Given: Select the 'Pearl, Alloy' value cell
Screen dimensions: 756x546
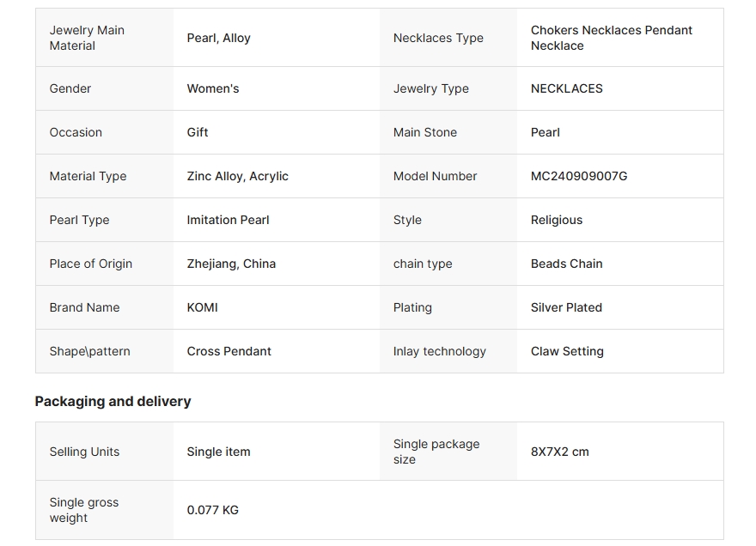Looking at the screenshot, I should pyautogui.click(x=218, y=38).
